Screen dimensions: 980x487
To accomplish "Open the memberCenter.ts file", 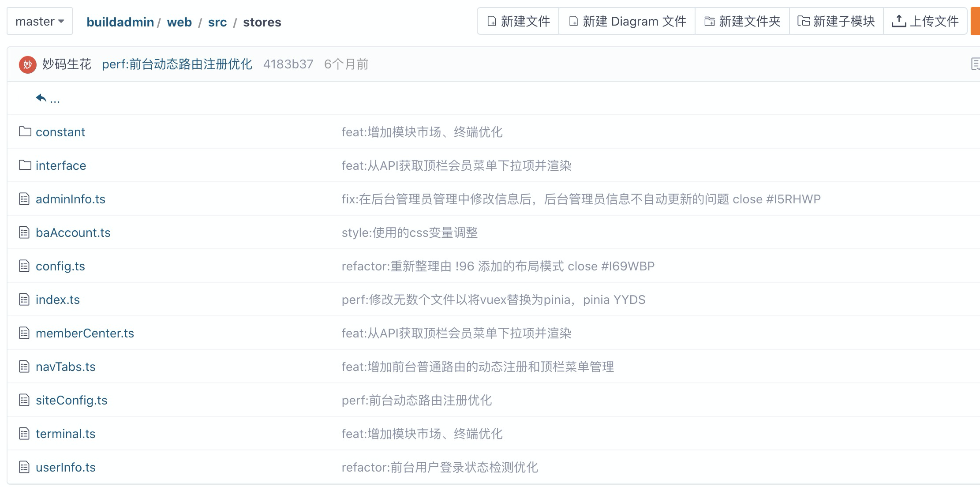I will pyautogui.click(x=85, y=333).
